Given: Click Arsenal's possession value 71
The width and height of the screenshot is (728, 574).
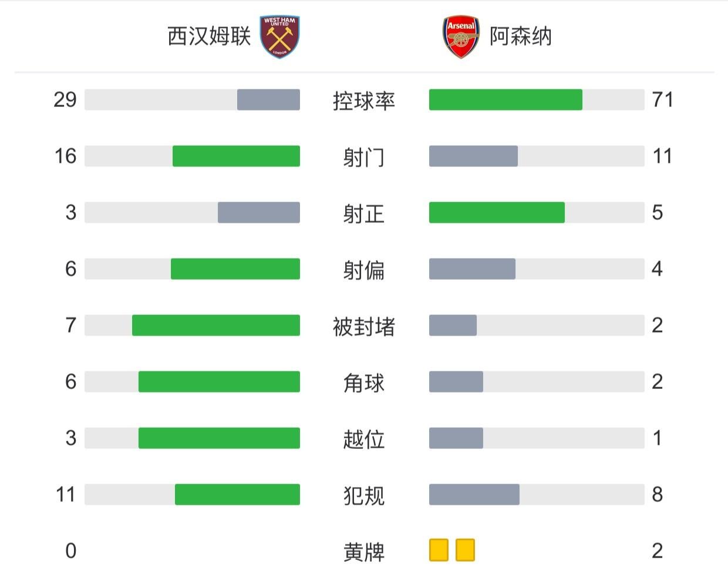Looking at the screenshot, I should tap(663, 100).
